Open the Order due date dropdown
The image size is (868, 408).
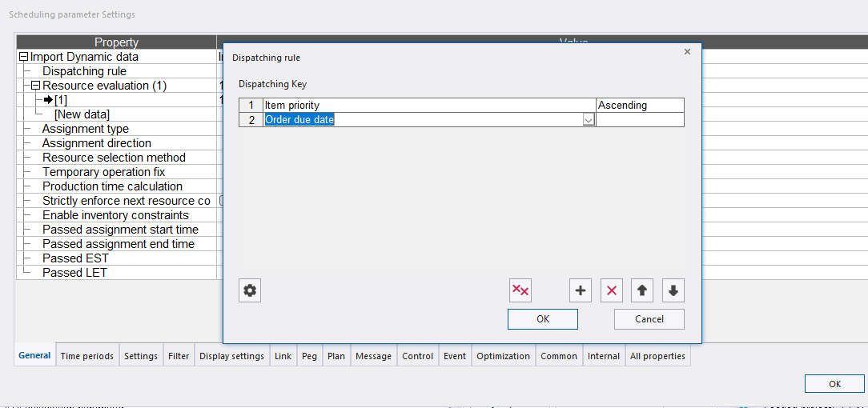pos(588,120)
